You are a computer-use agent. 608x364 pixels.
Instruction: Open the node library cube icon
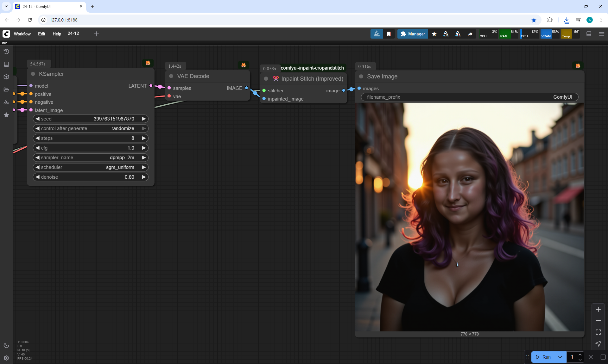(x=6, y=77)
